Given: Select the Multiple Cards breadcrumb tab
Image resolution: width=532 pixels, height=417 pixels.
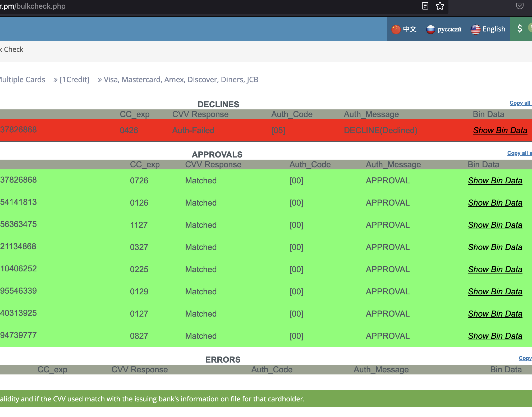Looking at the screenshot, I should (x=22, y=80).
